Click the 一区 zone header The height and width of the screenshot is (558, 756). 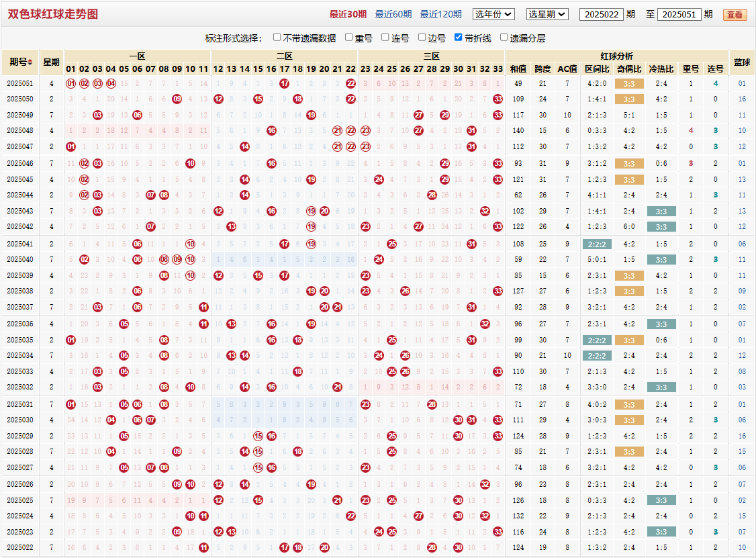[x=138, y=56]
